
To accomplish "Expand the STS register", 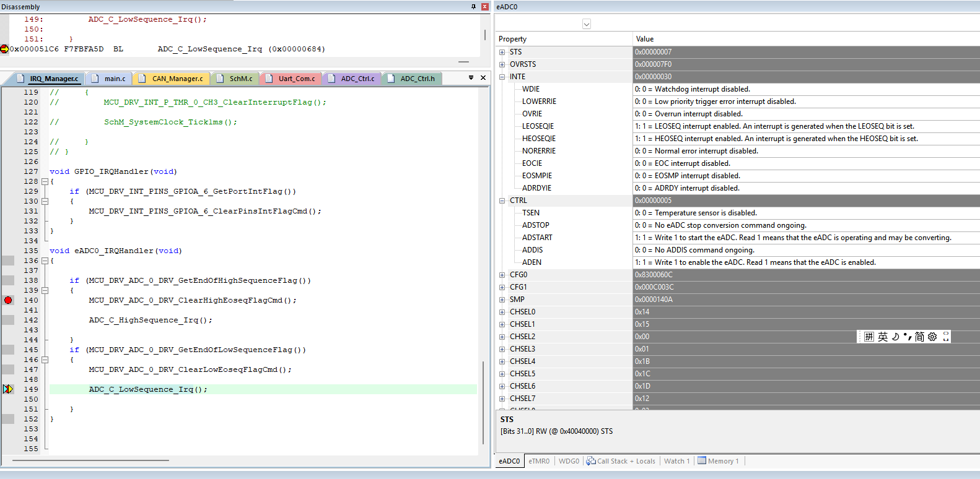I will (x=502, y=52).
